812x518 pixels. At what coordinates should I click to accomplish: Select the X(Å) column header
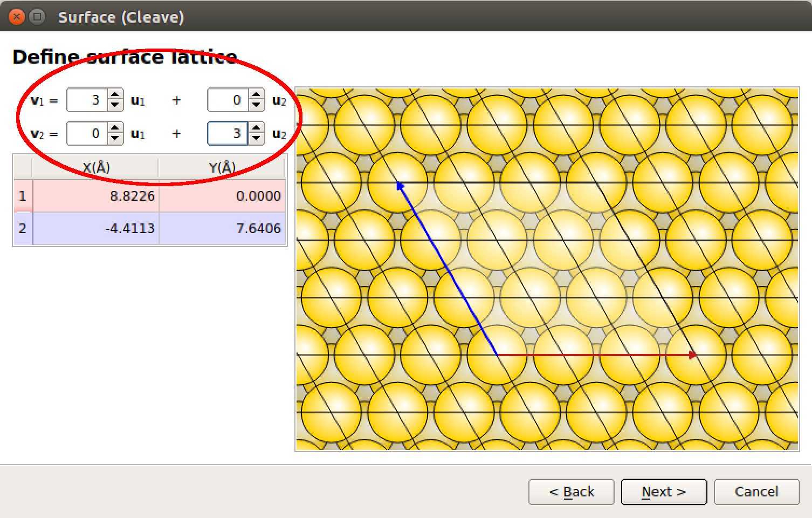tap(96, 167)
